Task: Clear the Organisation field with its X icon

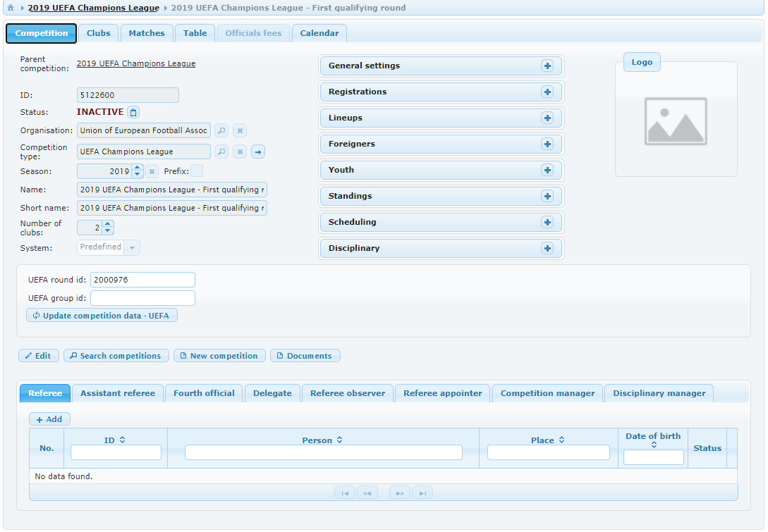Action: point(240,130)
